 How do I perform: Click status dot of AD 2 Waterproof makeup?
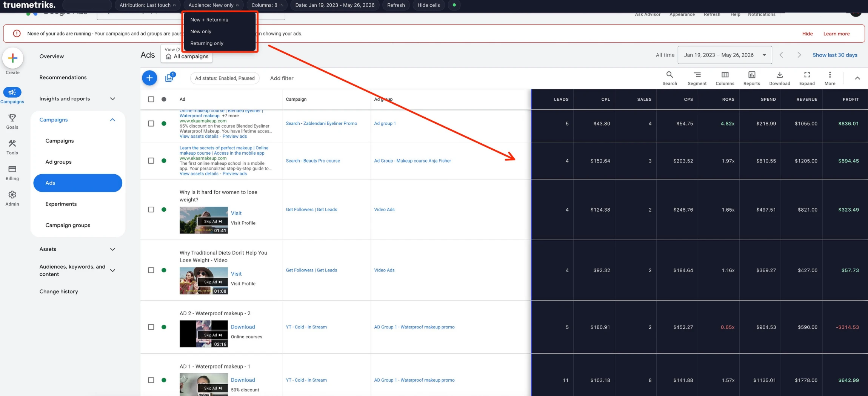click(164, 327)
